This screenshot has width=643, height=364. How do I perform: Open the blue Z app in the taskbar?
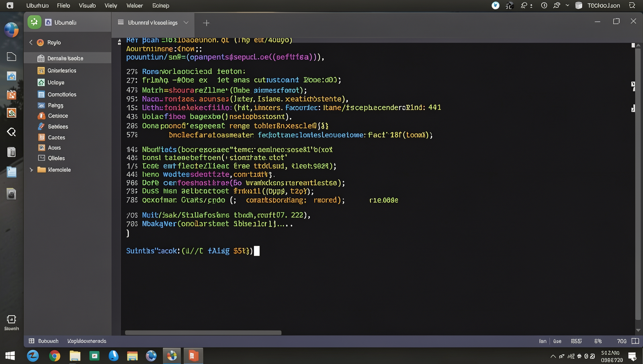point(33,356)
